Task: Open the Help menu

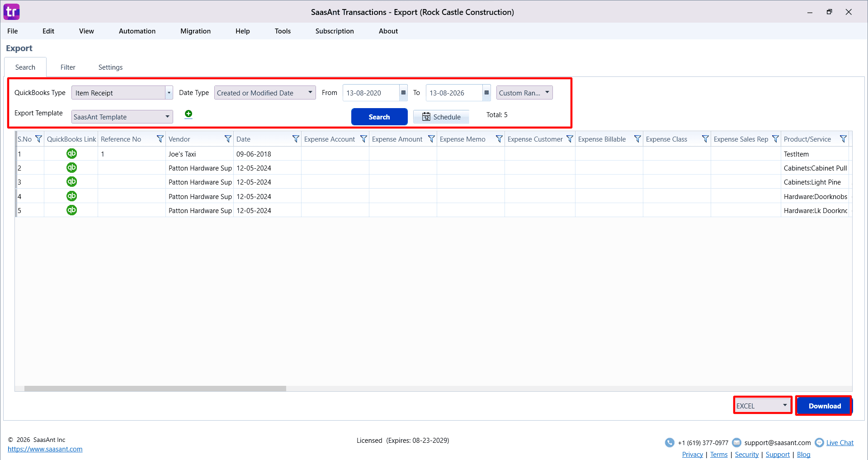Action: click(x=242, y=31)
